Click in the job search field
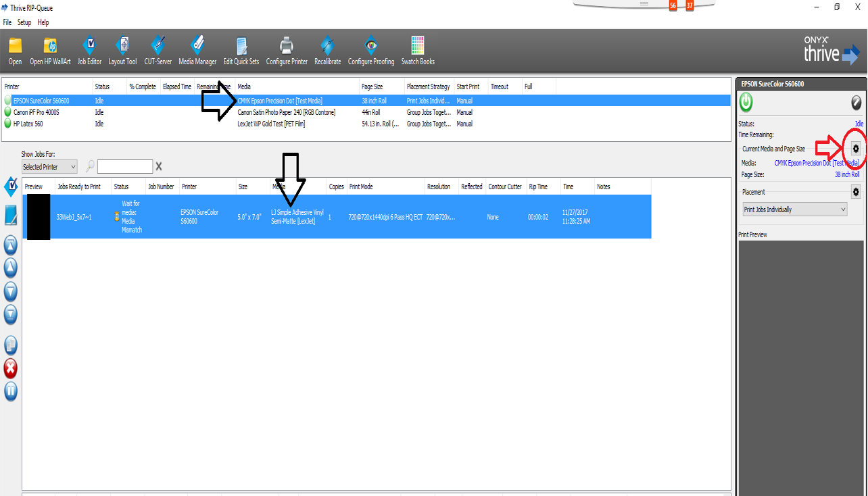Viewport: 868px width, 496px height. pos(125,167)
